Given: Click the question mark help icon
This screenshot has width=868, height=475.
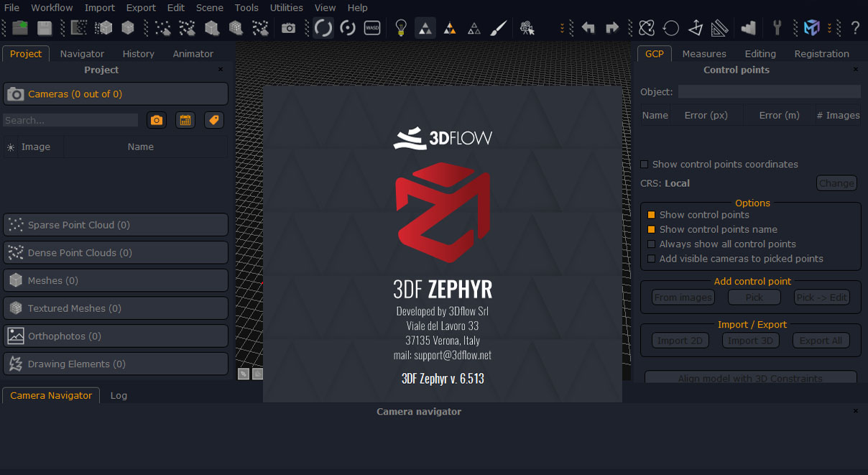Looking at the screenshot, I should point(855,28).
